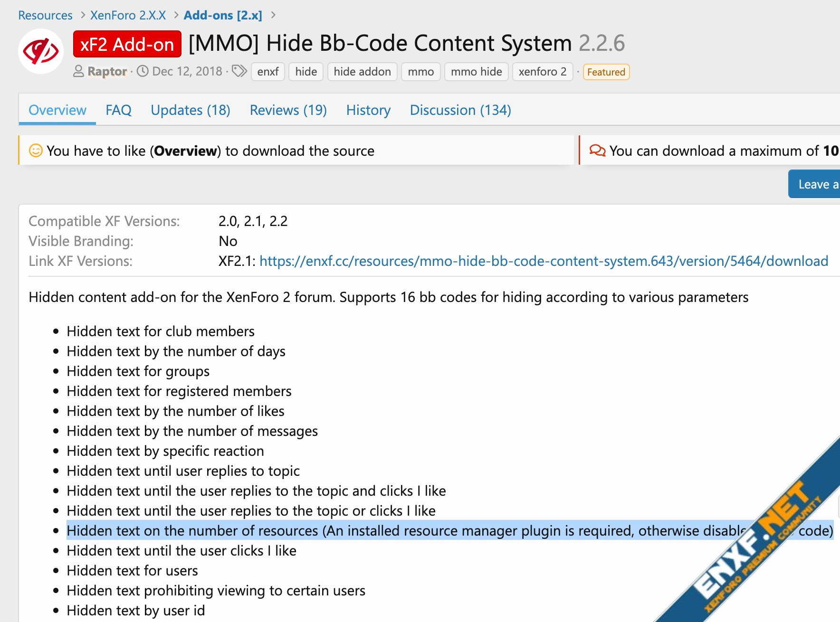This screenshot has width=840, height=622.
Task: Click the smiley icon in like notice
Action: (36, 151)
